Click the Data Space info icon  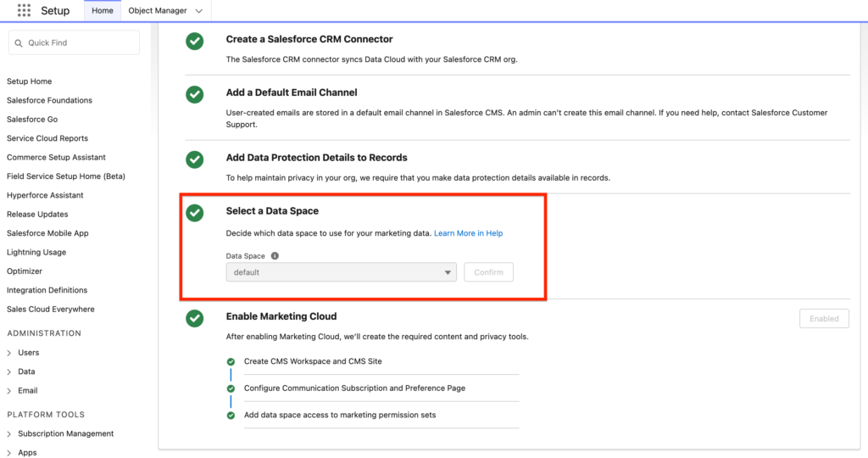tap(275, 255)
